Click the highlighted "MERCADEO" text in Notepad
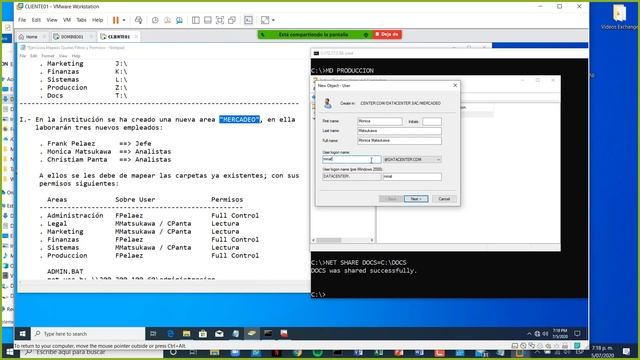The width and height of the screenshot is (640, 360). 239,120
